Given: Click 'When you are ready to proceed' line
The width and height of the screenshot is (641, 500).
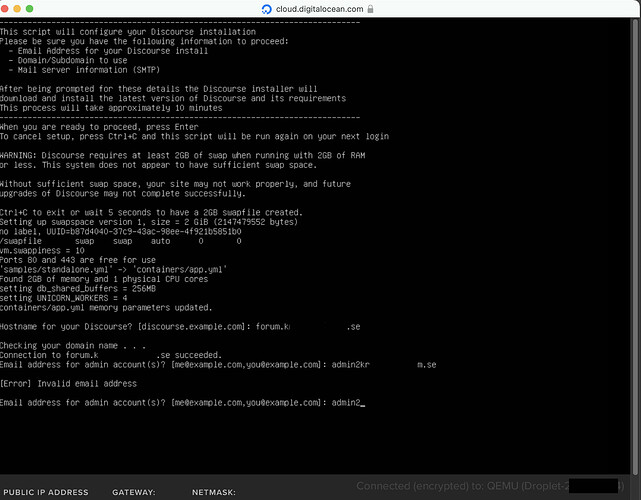Looking at the screenshot, I should (99, 127).
